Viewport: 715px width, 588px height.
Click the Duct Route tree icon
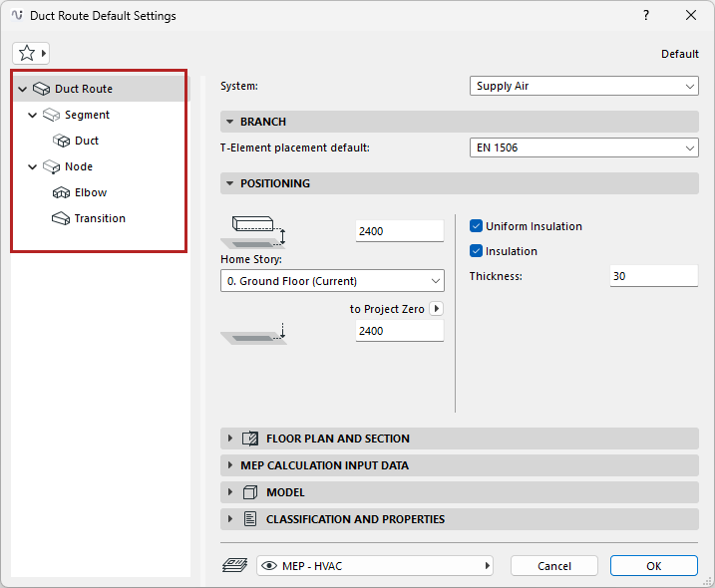click(41, 89)
